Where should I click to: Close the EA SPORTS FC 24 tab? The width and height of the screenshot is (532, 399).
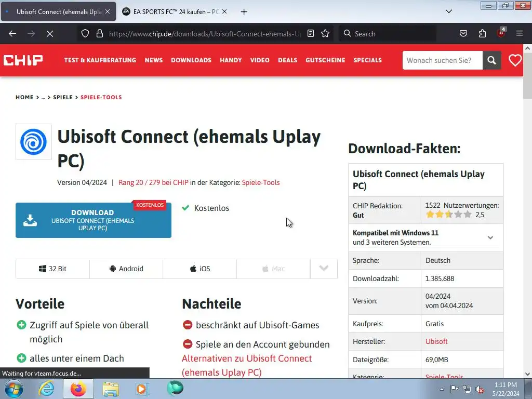pos(224,11)
